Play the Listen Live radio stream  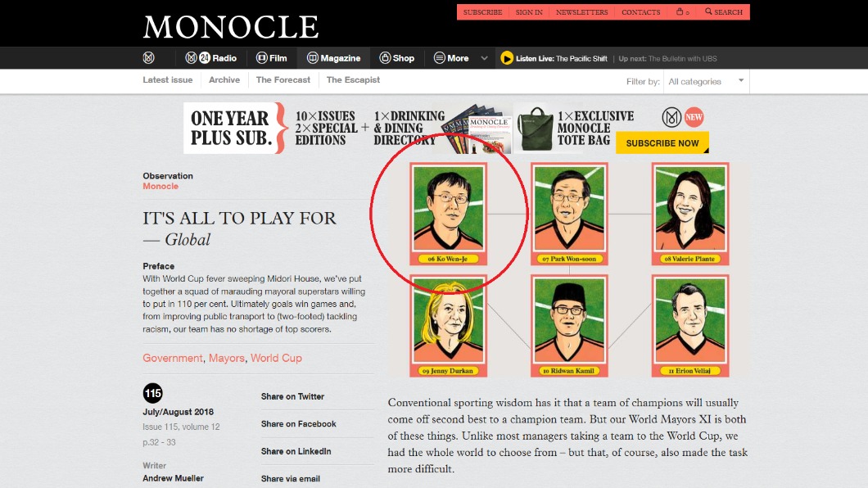(x=507, y=58)
